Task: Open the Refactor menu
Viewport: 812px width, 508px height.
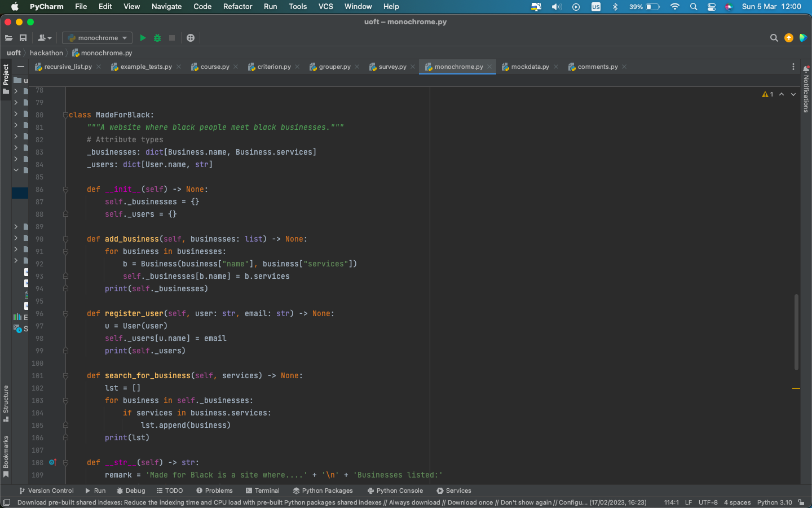Action: tap(237, 6)
